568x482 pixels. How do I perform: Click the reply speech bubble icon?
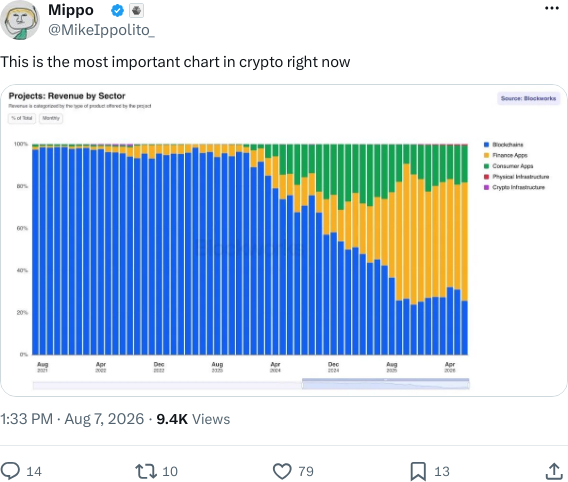[x=10, y=471]
